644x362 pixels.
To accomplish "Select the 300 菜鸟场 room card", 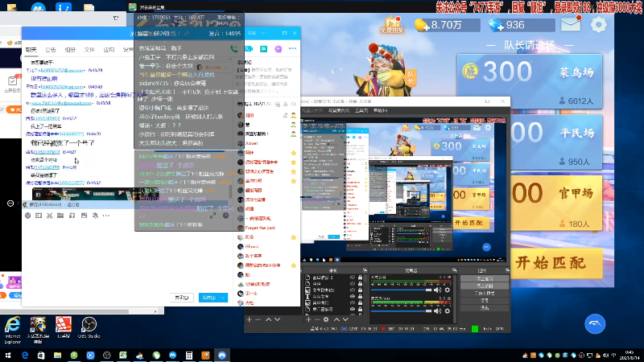I will pyautogui.click(x=530, y=81).
